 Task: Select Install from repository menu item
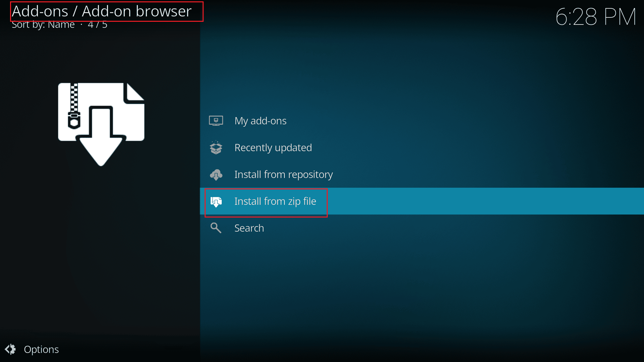[x=283, y=174]
